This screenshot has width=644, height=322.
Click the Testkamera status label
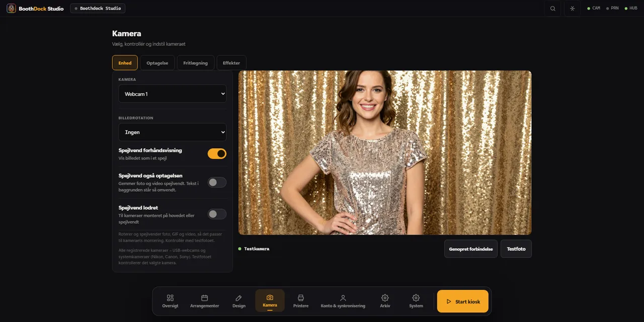257,249
